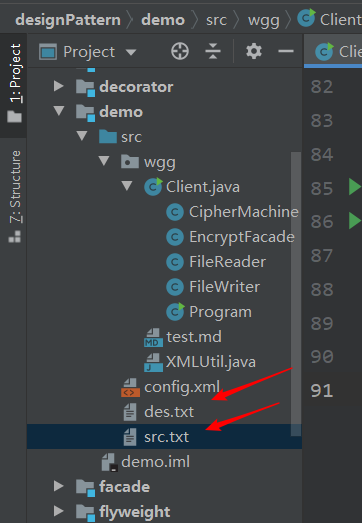The width and height of the screenshot is (362, 523).
Task: Collapse the src folder under demo
Action: pos(81,136)
